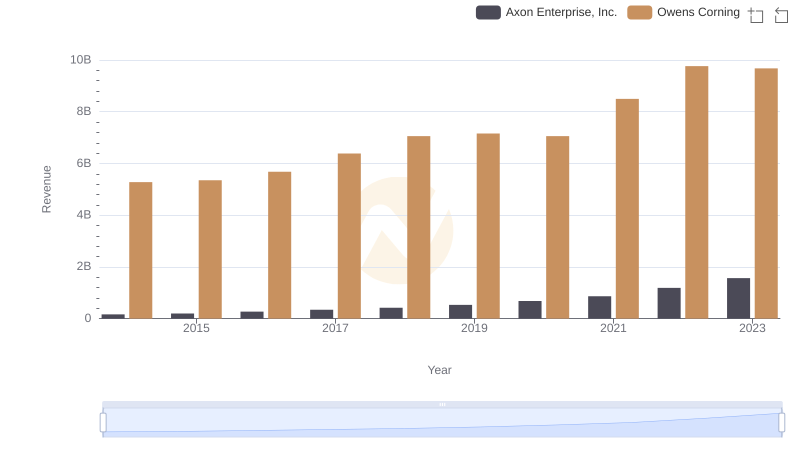This screenshot has height=461, width=800.
Task: Click the Axon Enterprise bar for 2018
Action: [x=391, y=313]
